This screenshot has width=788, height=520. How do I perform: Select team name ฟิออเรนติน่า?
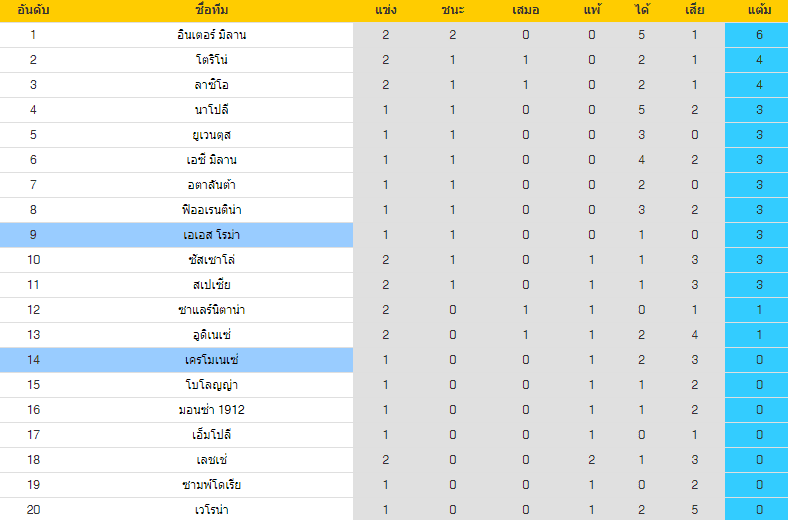(212, 210)
